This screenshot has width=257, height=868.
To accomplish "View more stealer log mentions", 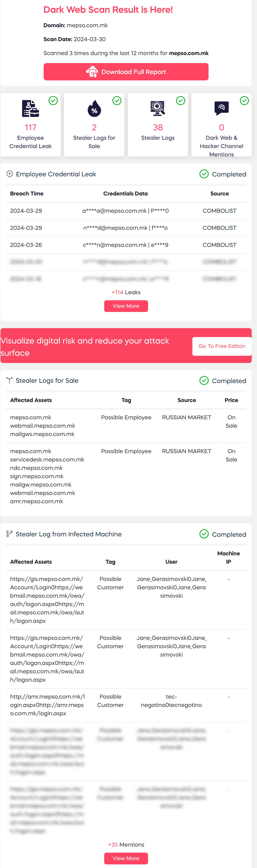I will (126, 858).
